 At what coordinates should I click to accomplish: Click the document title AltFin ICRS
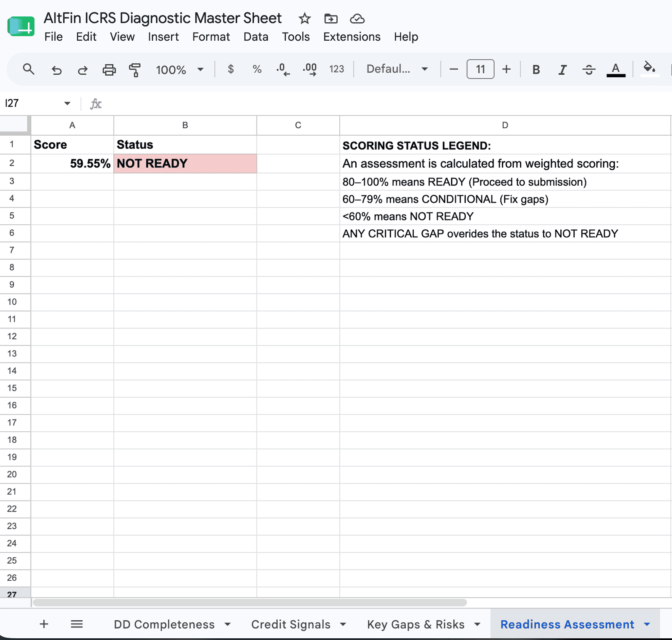pyautogui.click(x=163, y=18)
